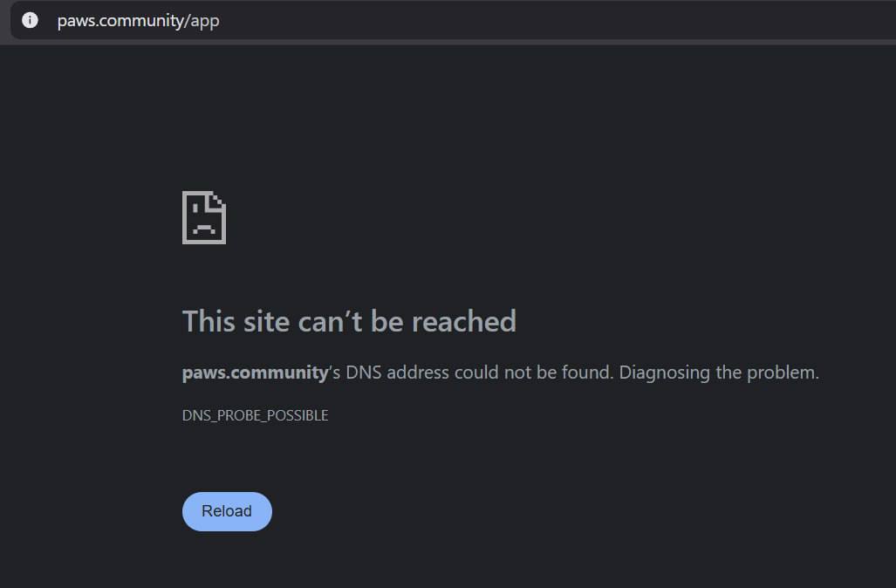Click the "/app" path portion of the URL

click(202, 21)
